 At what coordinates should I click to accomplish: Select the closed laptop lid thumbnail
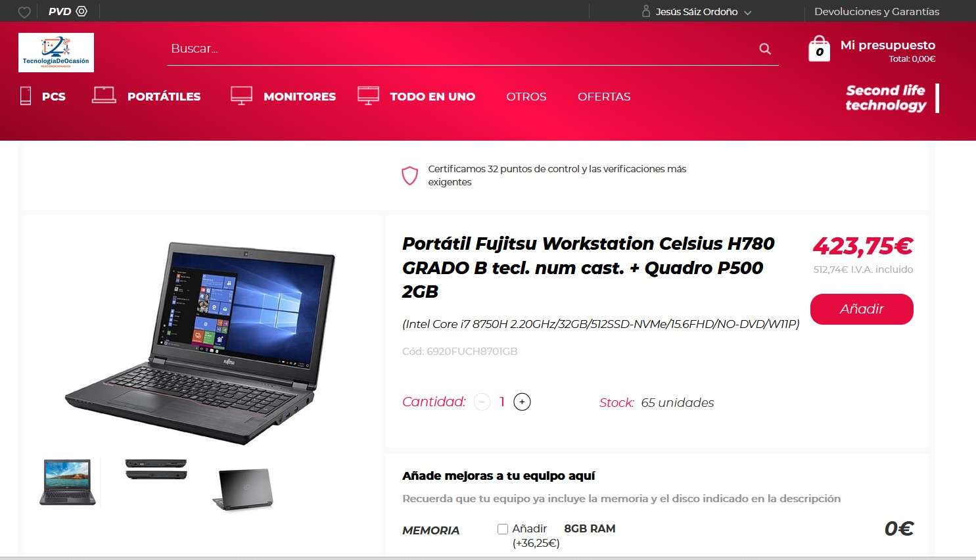(x=243, y=489)
